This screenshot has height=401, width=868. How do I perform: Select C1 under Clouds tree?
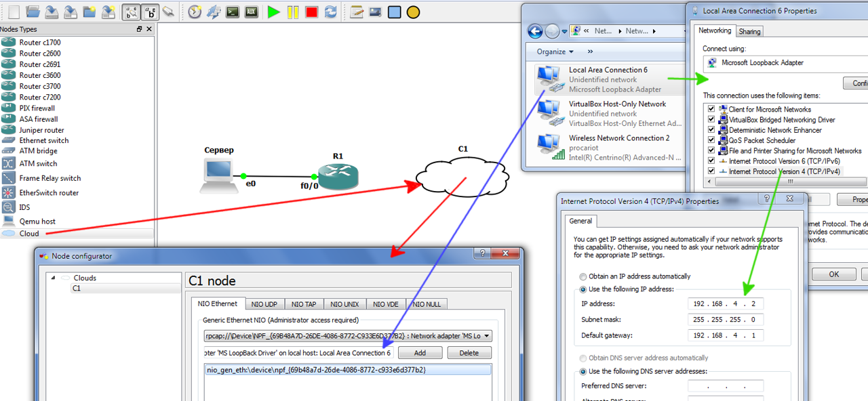click(x=77, y=288)
